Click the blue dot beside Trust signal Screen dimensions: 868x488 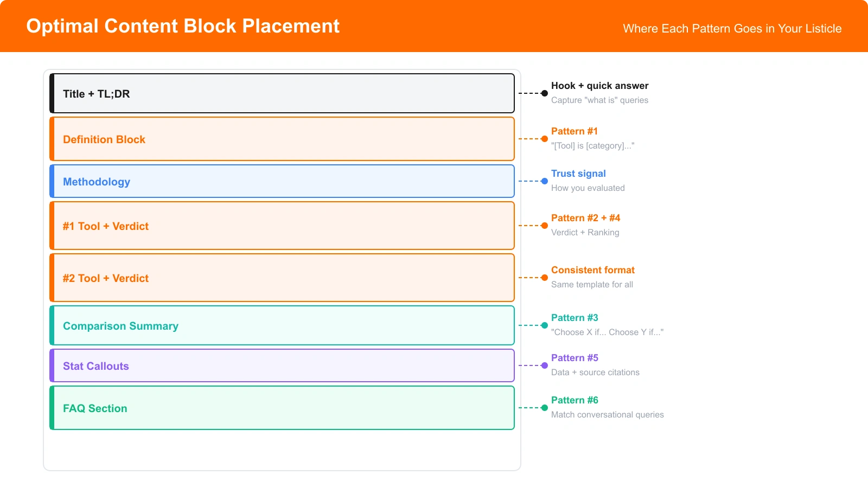(544, 181)
